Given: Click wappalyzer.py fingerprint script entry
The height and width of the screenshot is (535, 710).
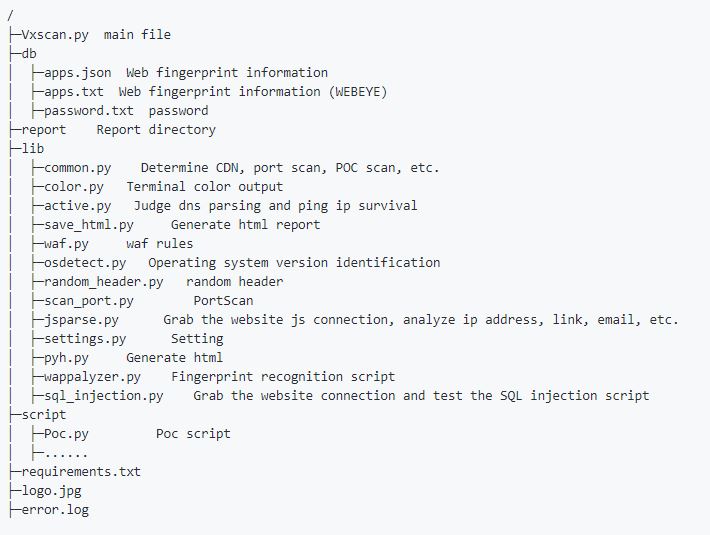Looking at the screenshot, I should pyautogui.click(x=92, y=377).
